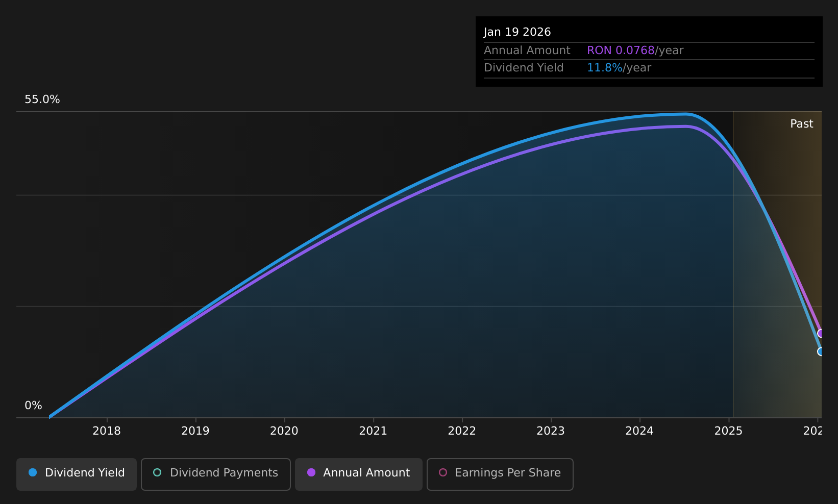The height and width of the screenshot is (504, 838).
Task: Click the 2021 axis label
Action: click(373, 431)
